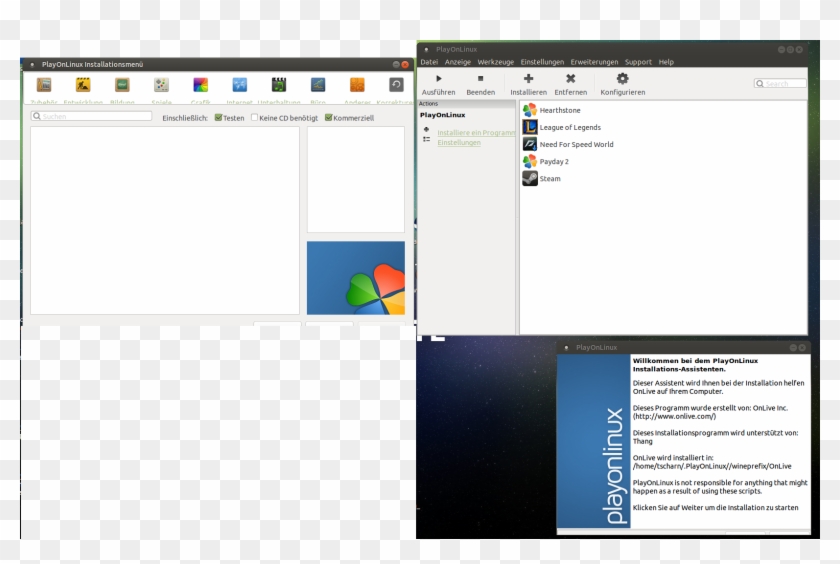Open the Anzeige menu
The height and width of the screenshot is (564, 840).
pyautogui.click(x=458, y=62)
